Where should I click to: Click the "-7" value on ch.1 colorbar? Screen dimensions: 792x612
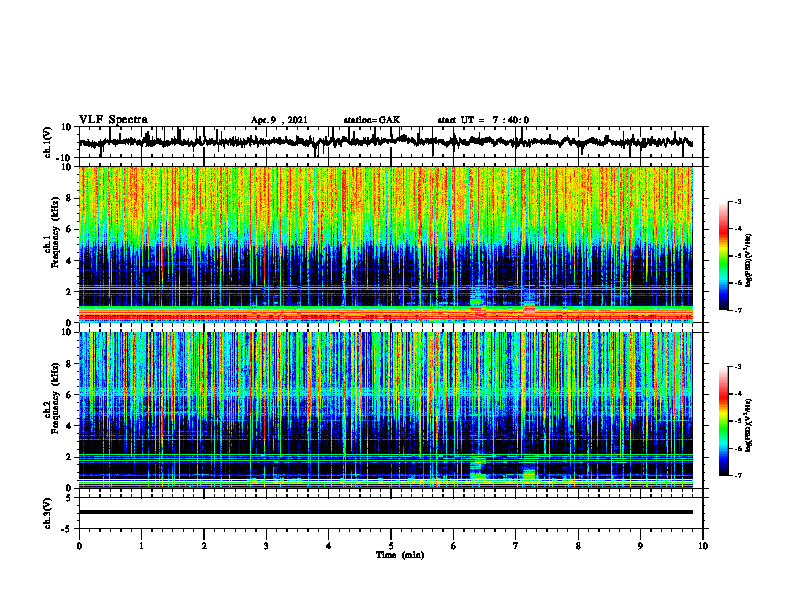click(x=738, y=310)
